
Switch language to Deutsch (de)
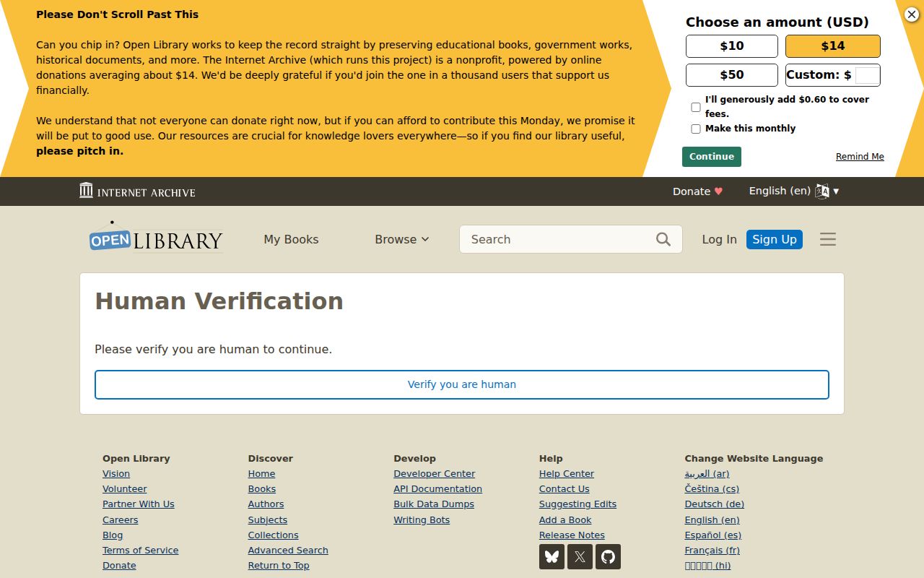coord(715,504)
